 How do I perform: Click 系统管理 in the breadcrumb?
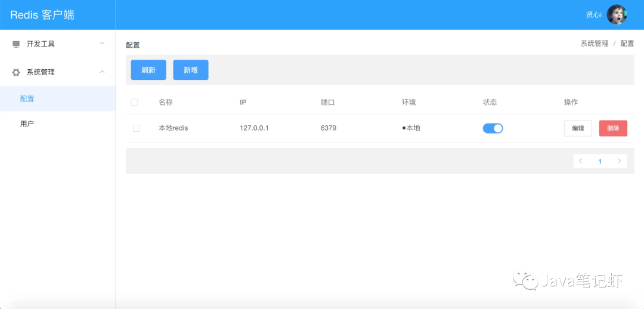tap(595, 44)
